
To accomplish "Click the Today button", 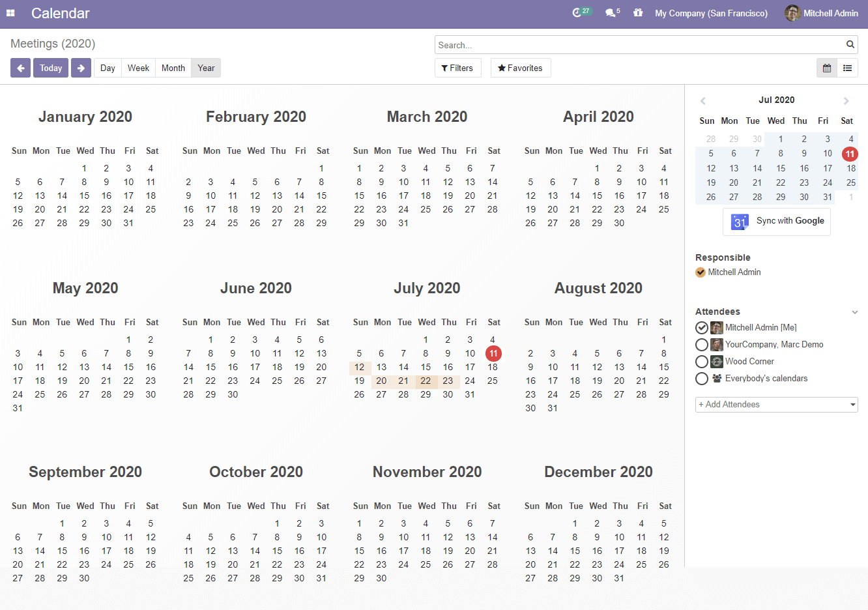I will pyautogui.click(x=51, y=68).
